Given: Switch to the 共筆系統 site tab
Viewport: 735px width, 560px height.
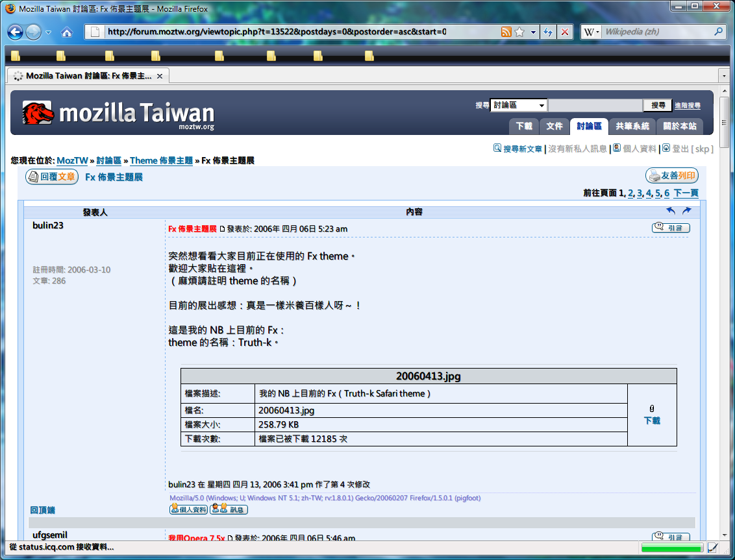Looking at the screenshot, I should (x=632, y=126).
